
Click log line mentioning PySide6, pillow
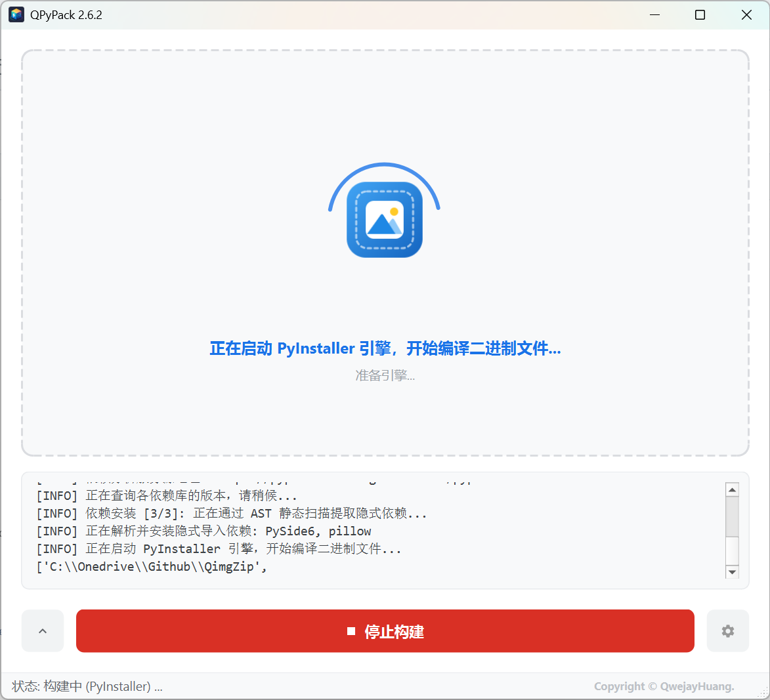203,531
